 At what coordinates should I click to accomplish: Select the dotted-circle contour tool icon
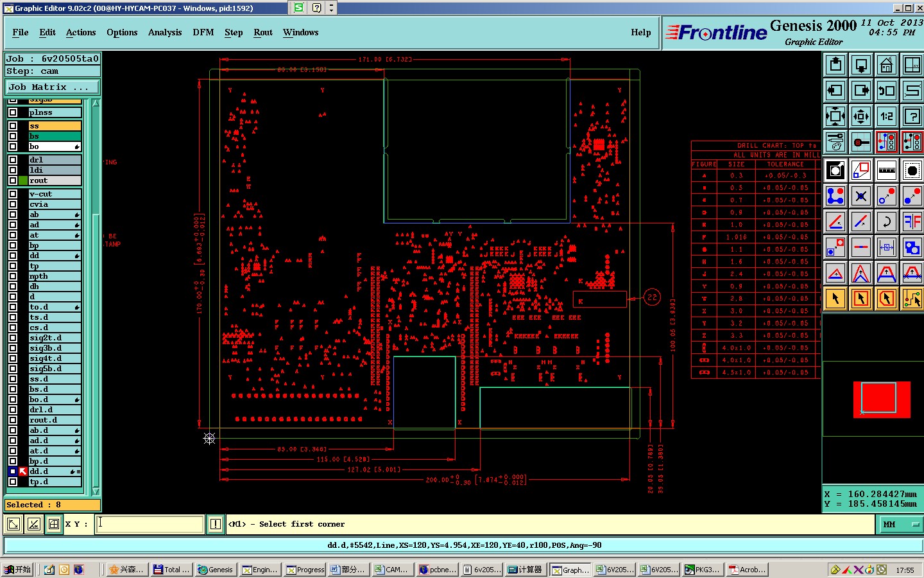[x=912, y=170]
